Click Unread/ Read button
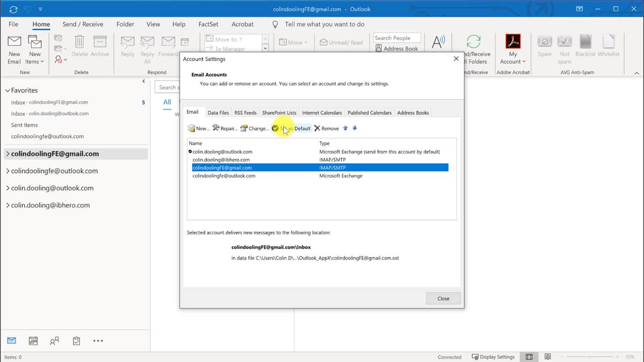Viewport: 644px width, 362px height. coord(341,42)
